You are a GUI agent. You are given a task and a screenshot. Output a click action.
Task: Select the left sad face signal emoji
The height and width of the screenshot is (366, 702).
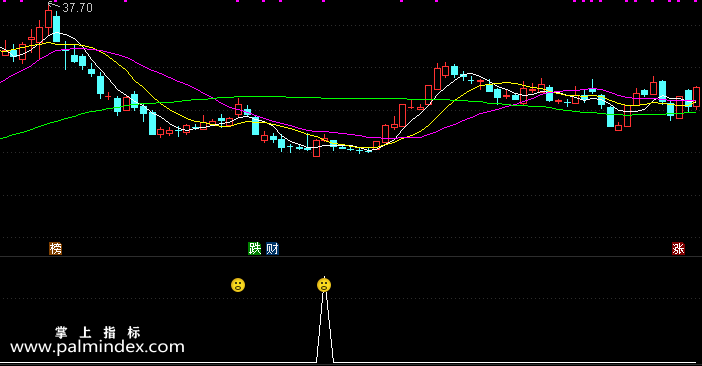coord(238,285)
